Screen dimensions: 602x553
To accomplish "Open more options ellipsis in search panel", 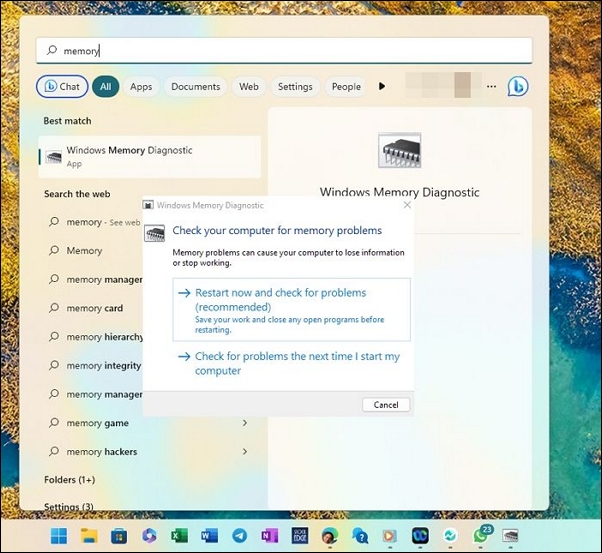I will (x=491, y=87).
